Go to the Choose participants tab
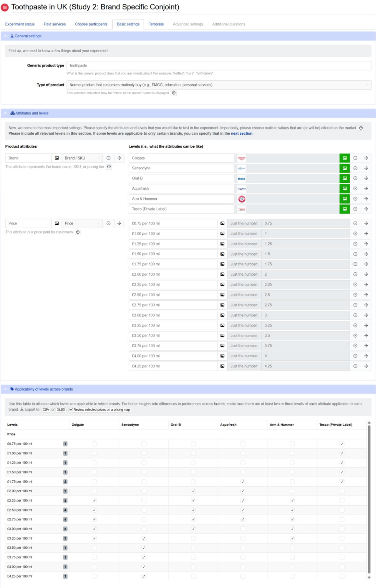Viewport: 378px width, 588px height. tap(91, 24)
